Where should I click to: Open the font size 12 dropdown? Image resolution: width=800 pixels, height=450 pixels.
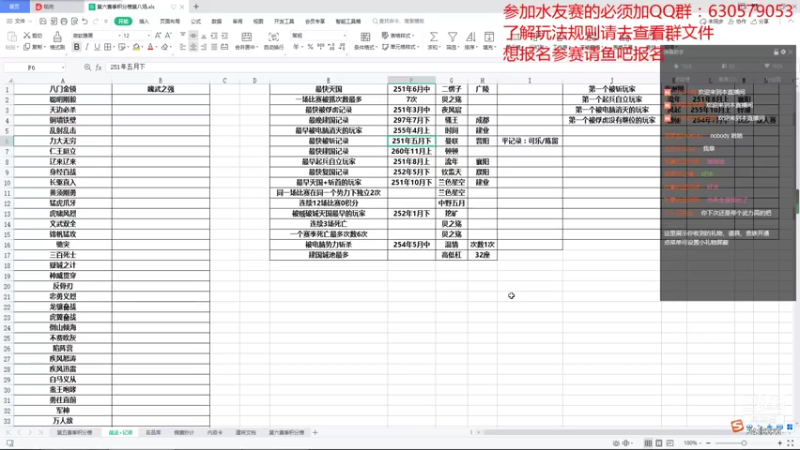click(x=148, y=36)
